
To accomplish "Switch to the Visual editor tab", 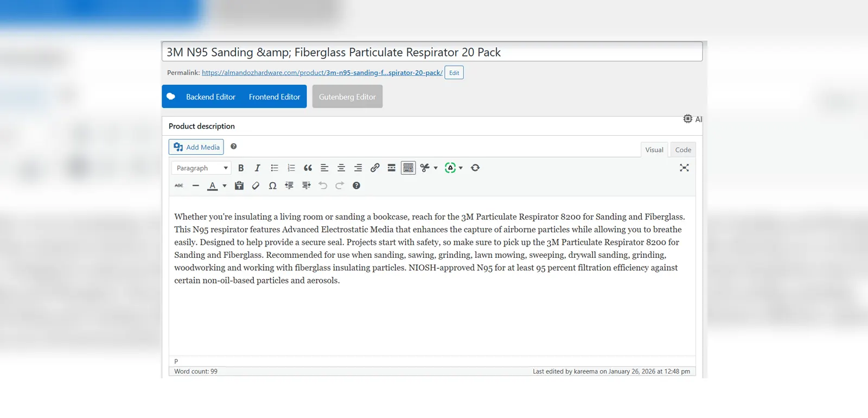I will click(654, 150).
